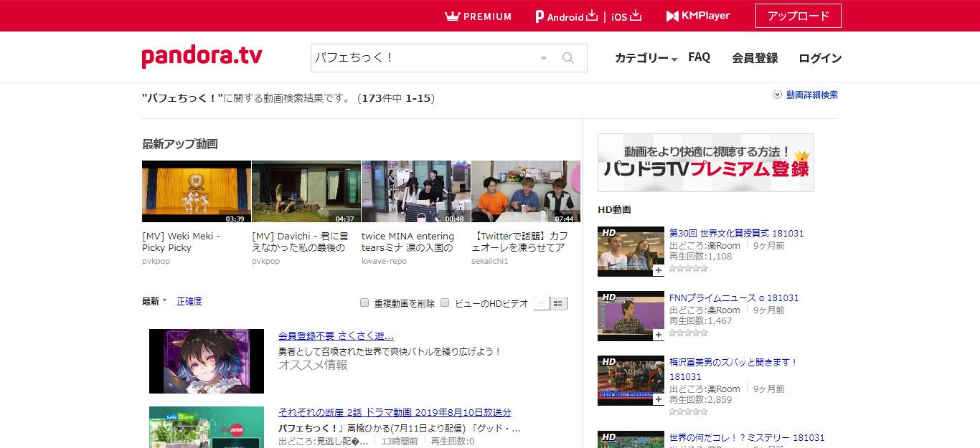Open uploader sekaiichi1
The width and height of the screenshot is (980, 448).
pos(490,261)
